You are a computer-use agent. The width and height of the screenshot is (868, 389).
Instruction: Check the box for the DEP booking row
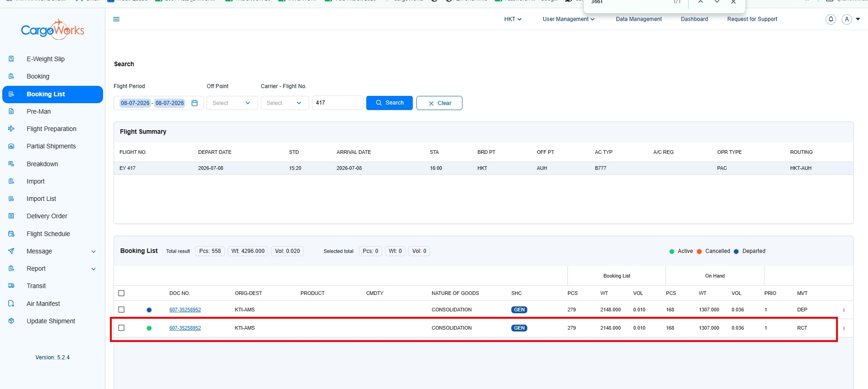(121, 310)
